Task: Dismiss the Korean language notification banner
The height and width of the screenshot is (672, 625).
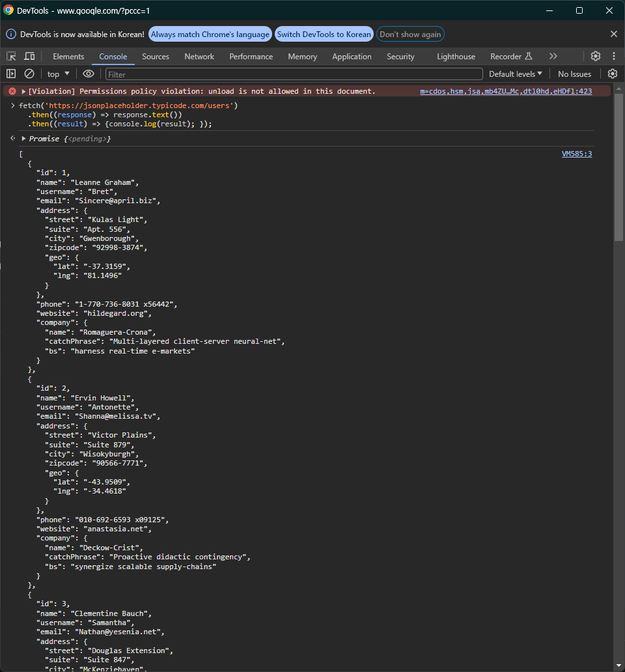Action: point(613,33)
